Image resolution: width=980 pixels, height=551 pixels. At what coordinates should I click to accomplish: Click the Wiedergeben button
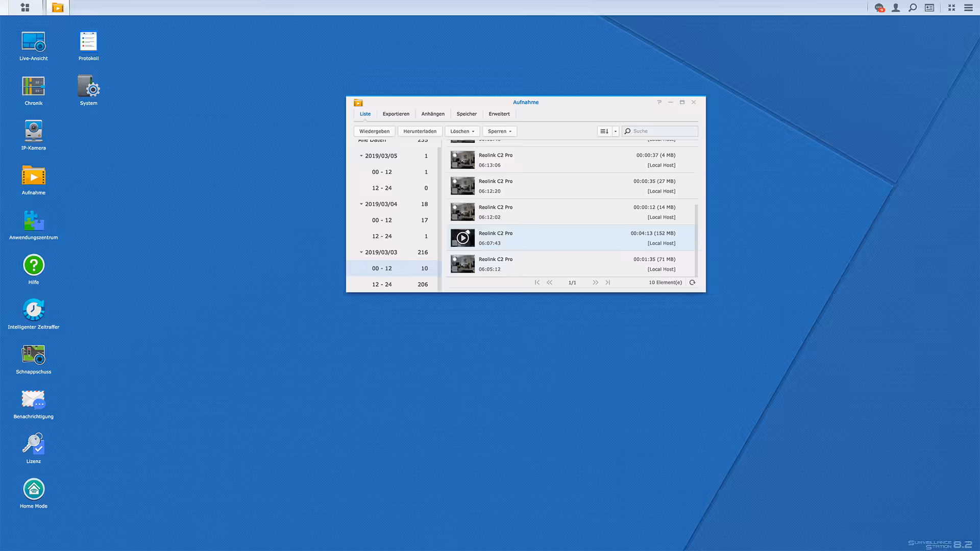pyautogui.click(x=374, y=131)
